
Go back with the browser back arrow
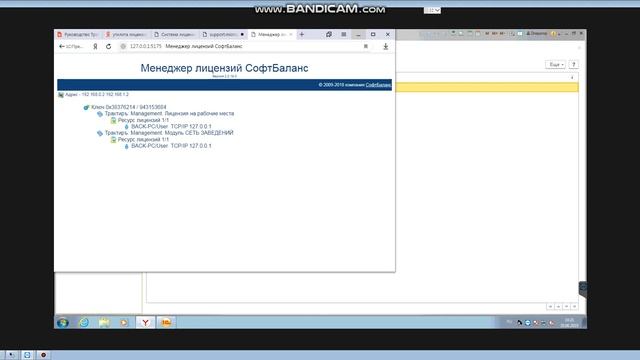point(62,47)
